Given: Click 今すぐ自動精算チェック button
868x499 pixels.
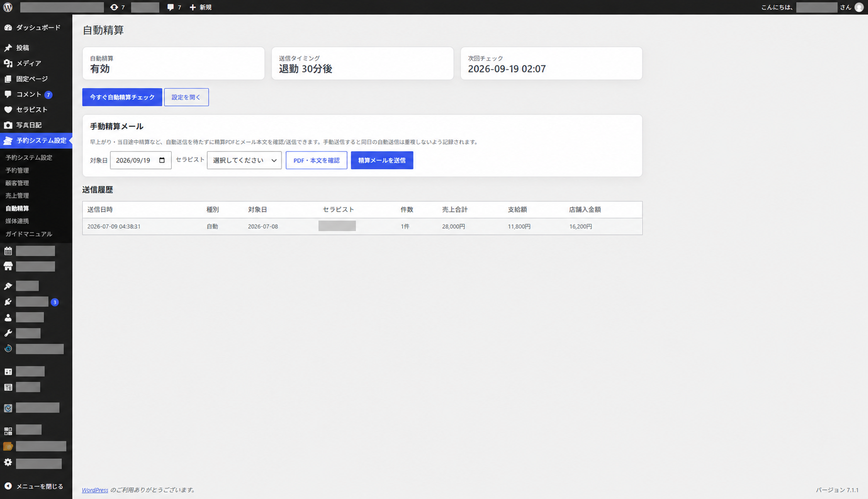Looking at the screenshot, I should coord(122,97).
